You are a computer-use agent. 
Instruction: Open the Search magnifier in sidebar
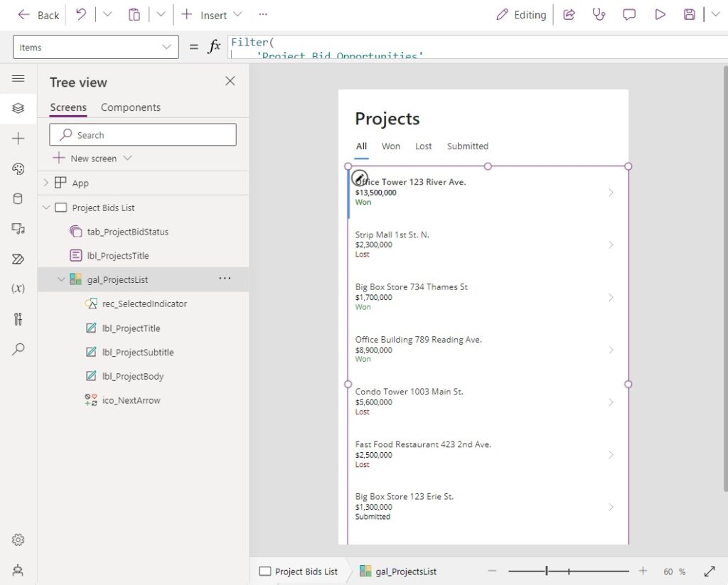point(18,349)
